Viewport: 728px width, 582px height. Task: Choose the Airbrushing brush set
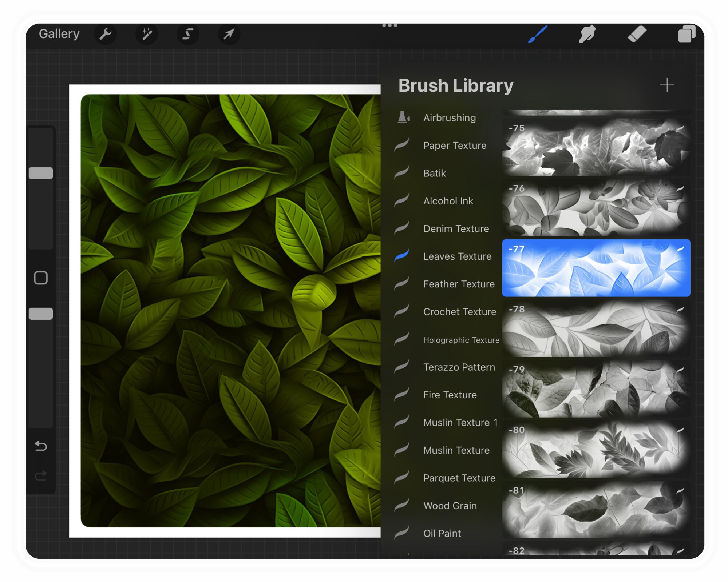pos(449,117)
